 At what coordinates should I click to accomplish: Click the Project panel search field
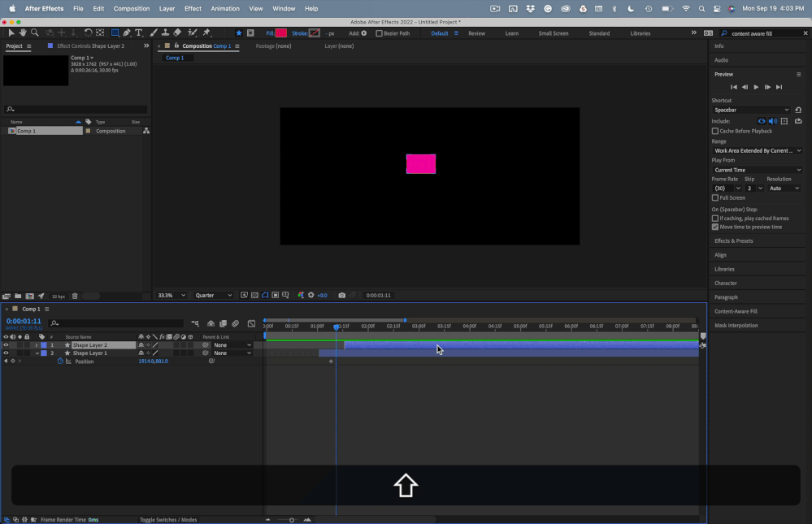point(76,109)
